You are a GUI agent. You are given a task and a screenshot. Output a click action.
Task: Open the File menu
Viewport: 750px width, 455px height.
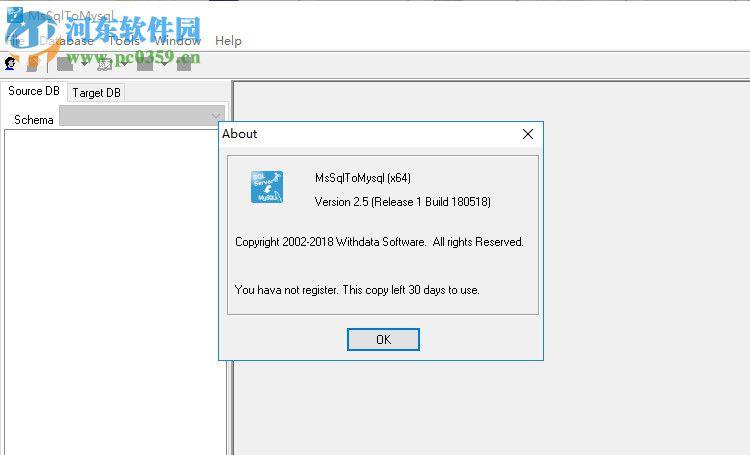pos(15,41)
